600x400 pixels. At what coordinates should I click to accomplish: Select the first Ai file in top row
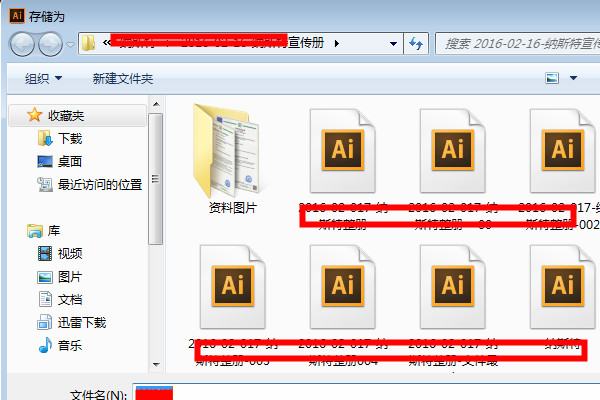pyautogui.click(x=342, y=168)
